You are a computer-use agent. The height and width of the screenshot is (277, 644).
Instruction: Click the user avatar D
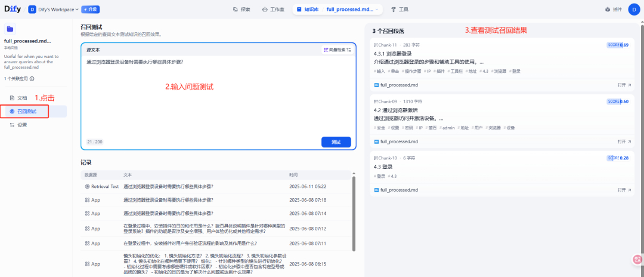(634, 9)
